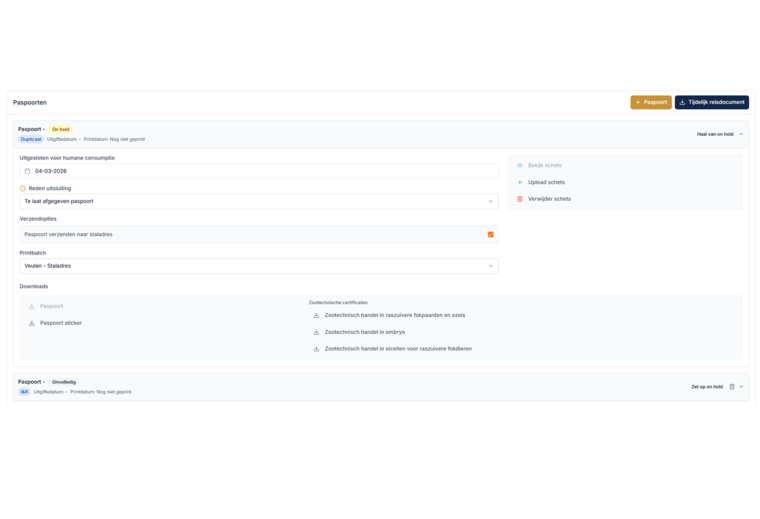This screenshot has width=760, height=519.
Task: Click download icon for raszuivere fokpaarden en ezels
Action: click(316, 315)
